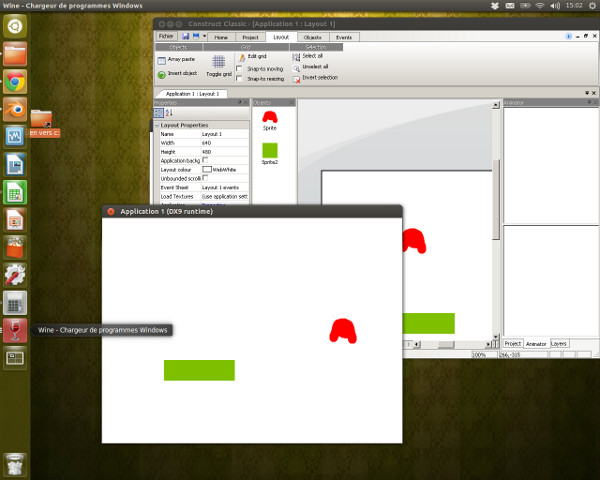Screen dimensions: 600x480
Task: Click the second save icon in quick toolbar
Action: pyautogui.click(x=196, y=36)
